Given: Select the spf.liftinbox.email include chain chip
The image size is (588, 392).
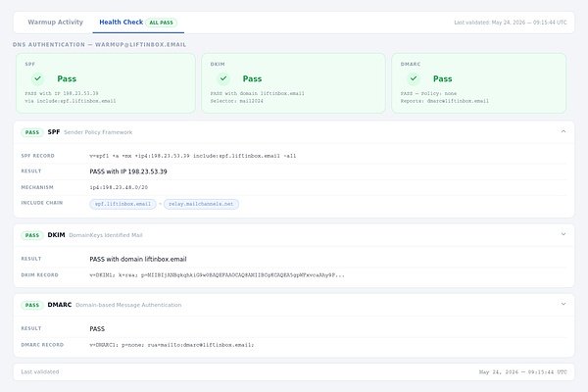Looking at the screenshot, I should click(x=123, y=204).
